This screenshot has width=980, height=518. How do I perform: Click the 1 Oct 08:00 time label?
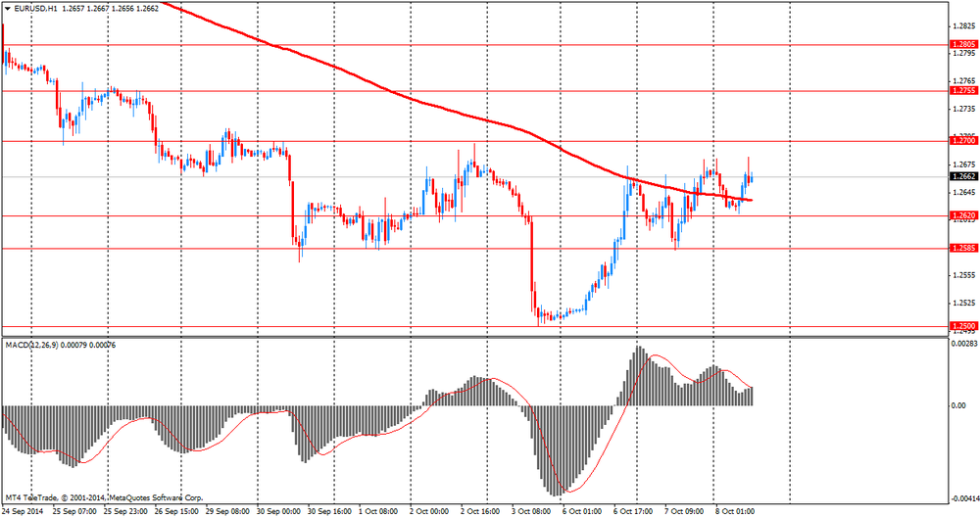click(379, 512)
